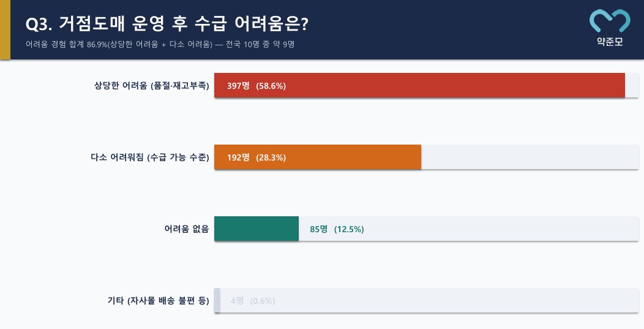
Task: Click the empty gray track of the orange bar
Action: (x=530, y=157)
